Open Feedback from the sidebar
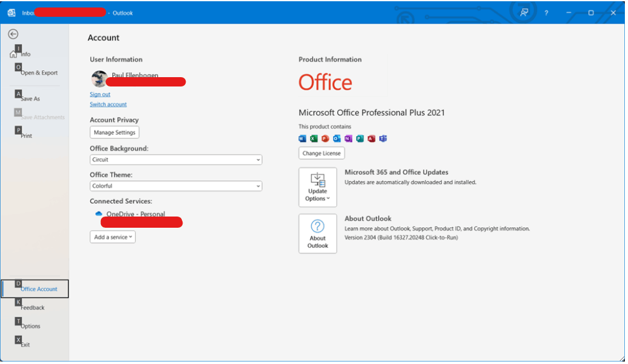This screenshot has width=628, height=364. point(32,307)
